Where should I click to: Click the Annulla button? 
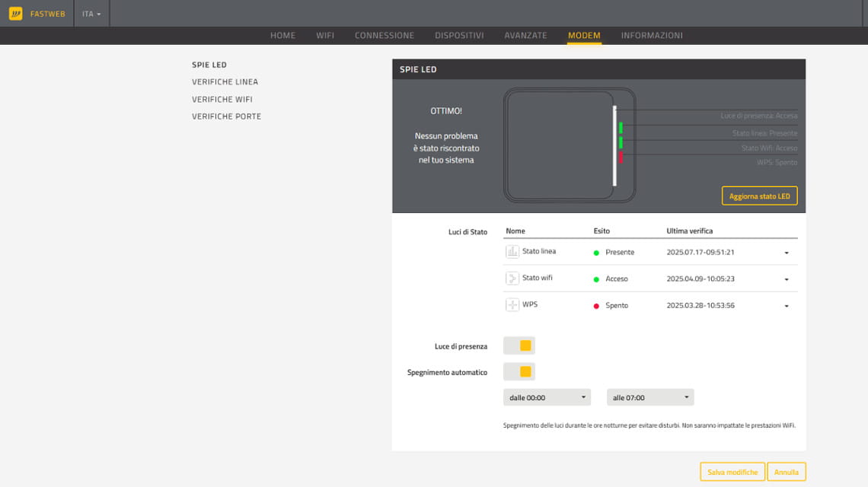[786, 472]
